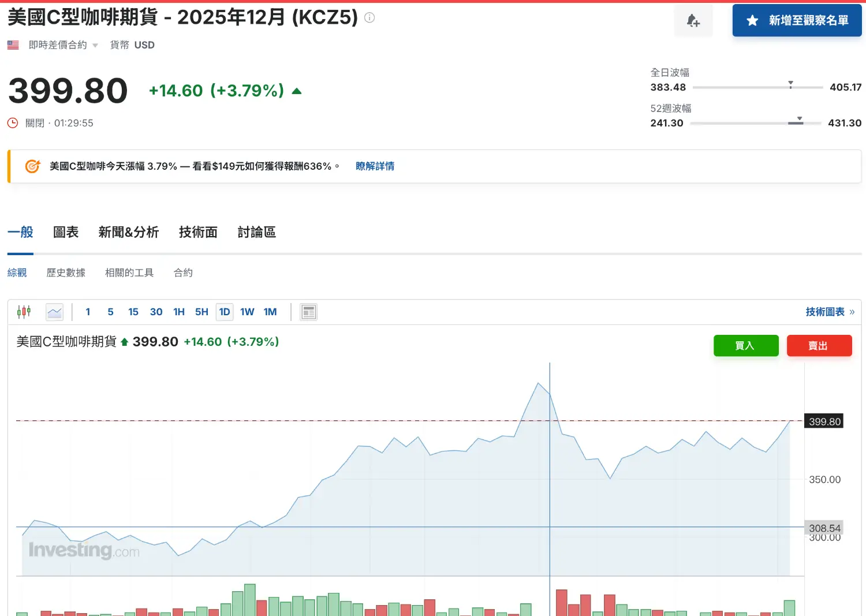Switch to area line chart icon
866x616 pixels.
pos(54,312)
